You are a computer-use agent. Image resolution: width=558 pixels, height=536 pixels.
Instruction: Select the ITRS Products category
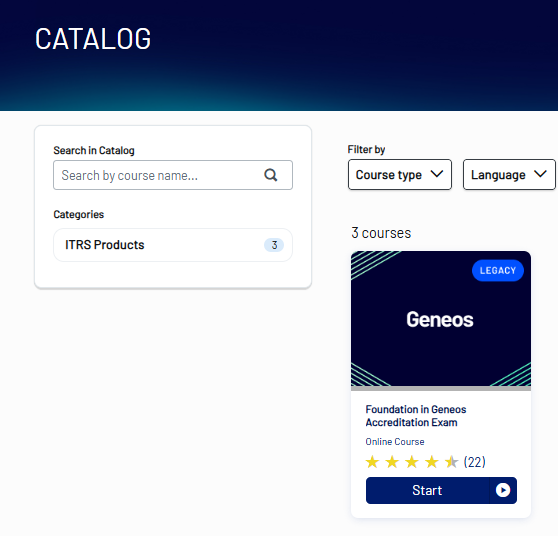tap(173, 245)
